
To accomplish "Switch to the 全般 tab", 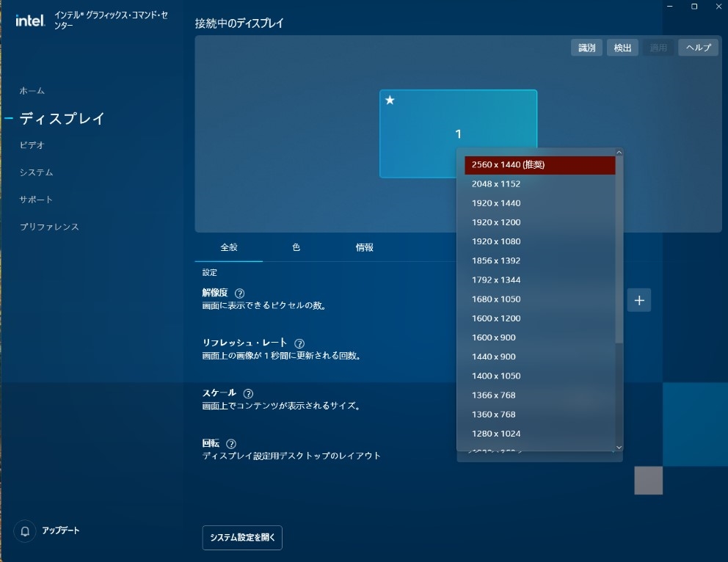I will click(x=229, y=248).
